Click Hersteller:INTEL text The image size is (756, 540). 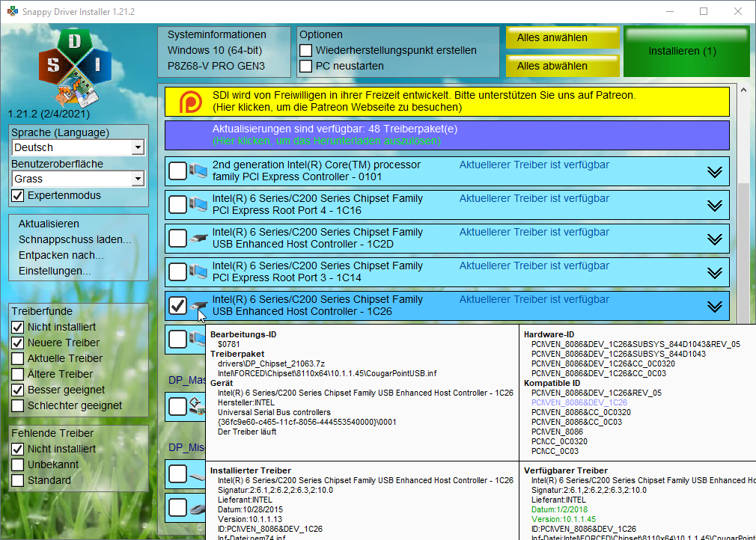coord(246,402)
